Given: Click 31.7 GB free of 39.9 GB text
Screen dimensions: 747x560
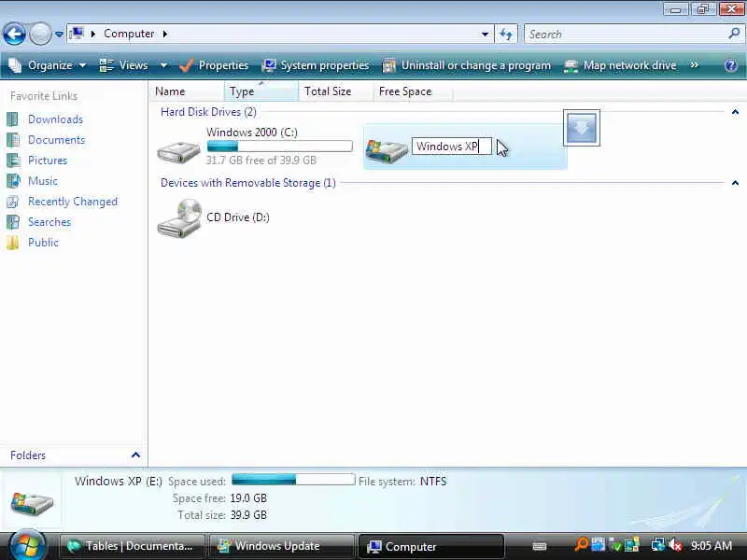Looking at the screenshot, I should [261, 160].
